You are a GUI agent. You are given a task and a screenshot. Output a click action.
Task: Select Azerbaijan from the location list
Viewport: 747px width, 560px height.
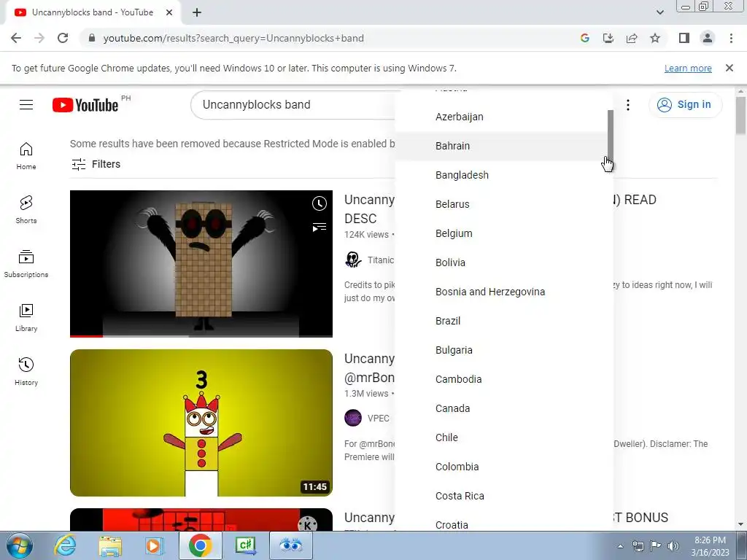pyautogui.click(x=501, y=117)
